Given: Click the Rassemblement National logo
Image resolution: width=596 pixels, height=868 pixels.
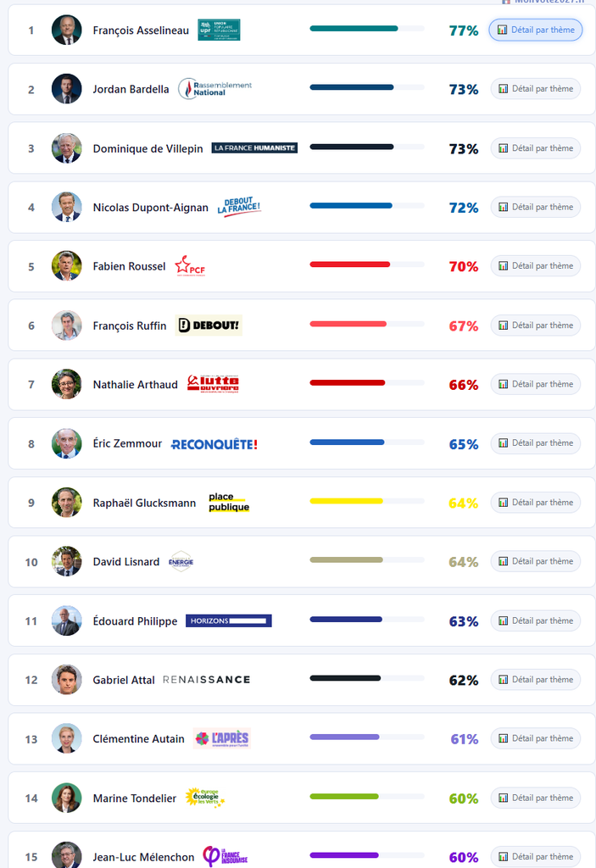Looking at the screenshot, I should pyautogui.click(x=215, y=89).
